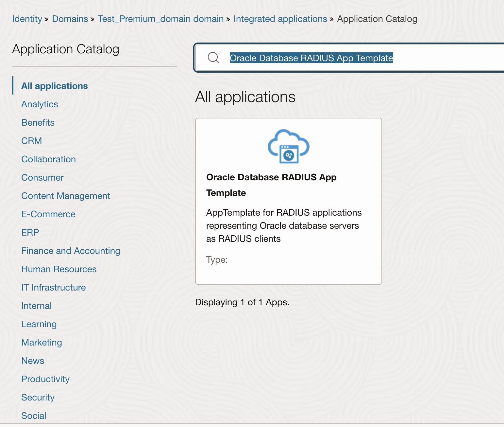Open the Productivity category
Image resolution: width=504 pixels, height=427 pixels.
coord(45,379)
